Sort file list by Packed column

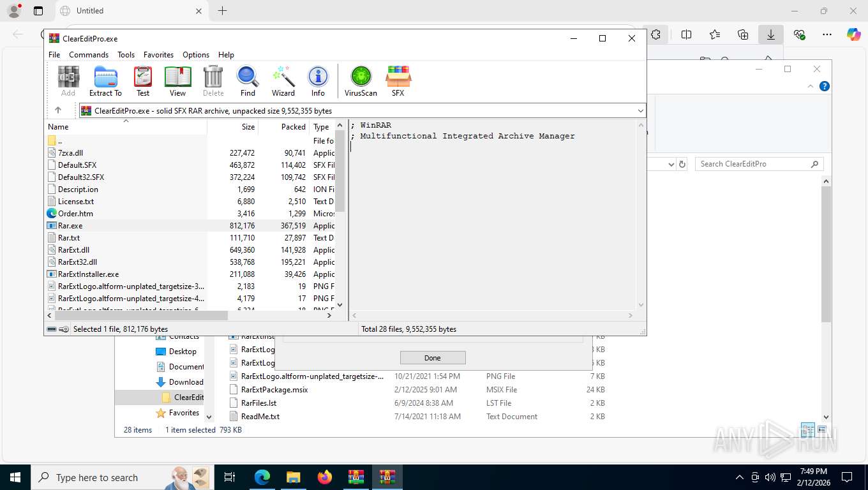[x=284, y=127]
